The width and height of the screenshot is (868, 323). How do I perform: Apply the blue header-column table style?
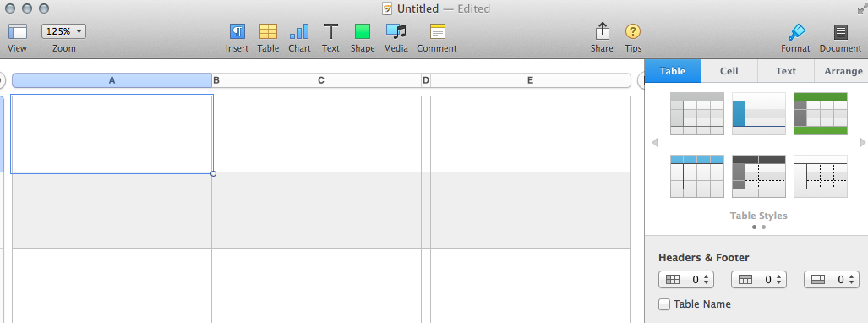[759, 113]
